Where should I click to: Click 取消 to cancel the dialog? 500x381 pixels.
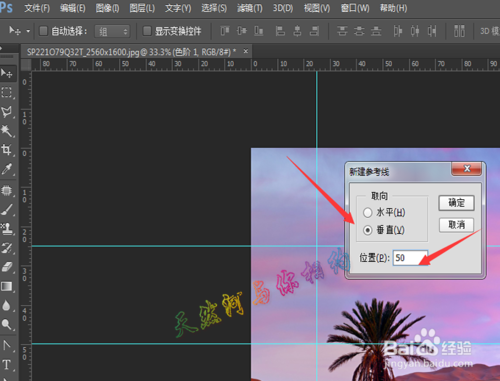click(456, 225)
